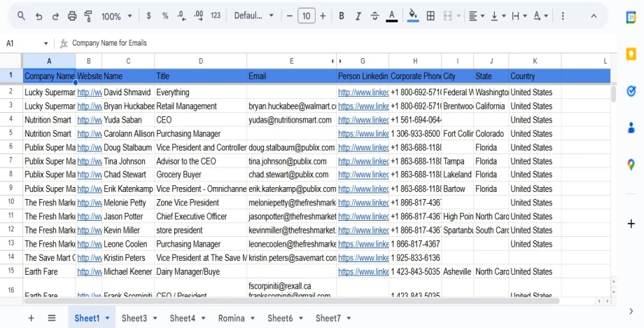Open Google Maps in side panel
The width and height of the screenshot is (644, 328).
[x=631, y=165]
